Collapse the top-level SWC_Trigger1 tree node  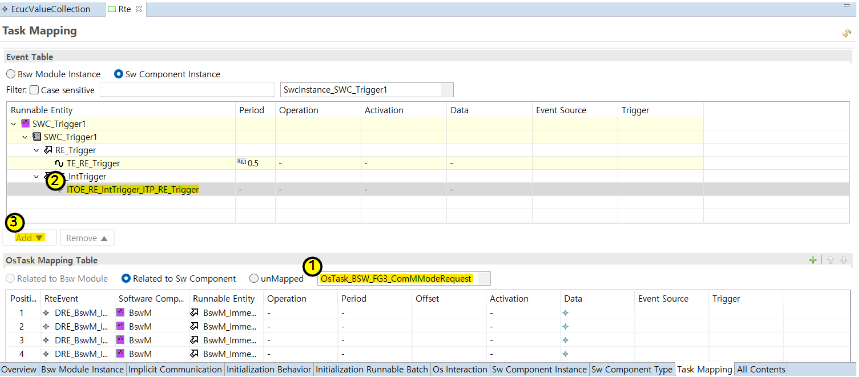pyautogui.click(x=14, y=123)
